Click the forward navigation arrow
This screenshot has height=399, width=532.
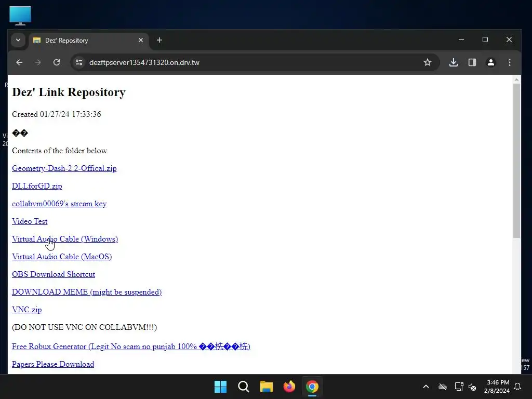[x=37, y=62]
